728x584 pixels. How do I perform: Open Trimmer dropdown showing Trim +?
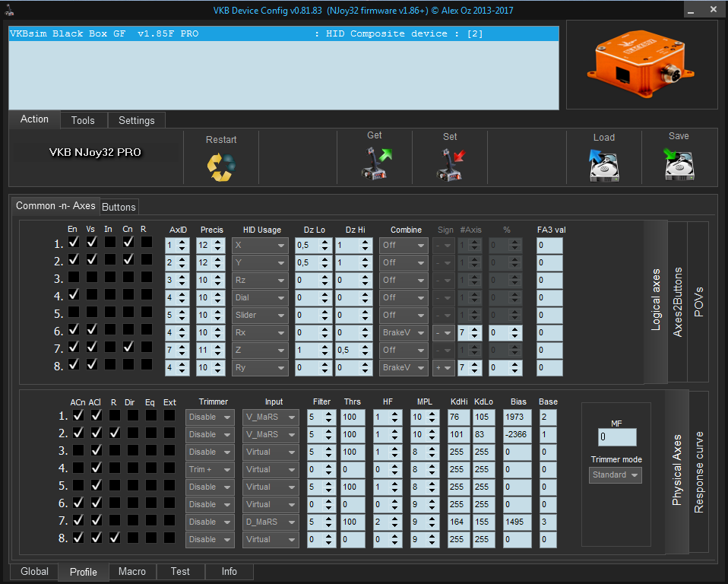click(210, 470)
